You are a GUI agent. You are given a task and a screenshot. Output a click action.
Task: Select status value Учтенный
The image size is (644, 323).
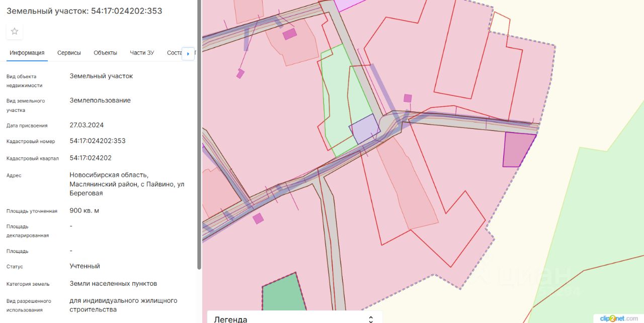[85, 266]
